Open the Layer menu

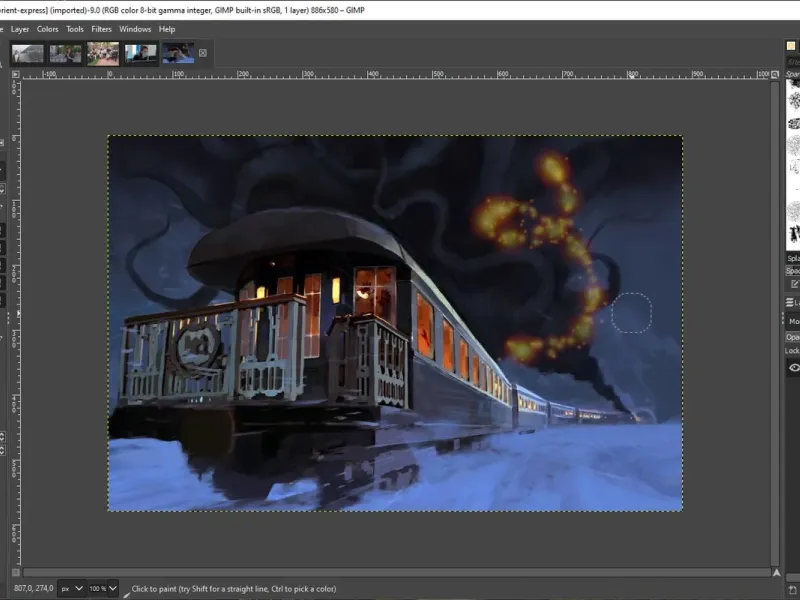pyautogui.click(x=20, y=29)
